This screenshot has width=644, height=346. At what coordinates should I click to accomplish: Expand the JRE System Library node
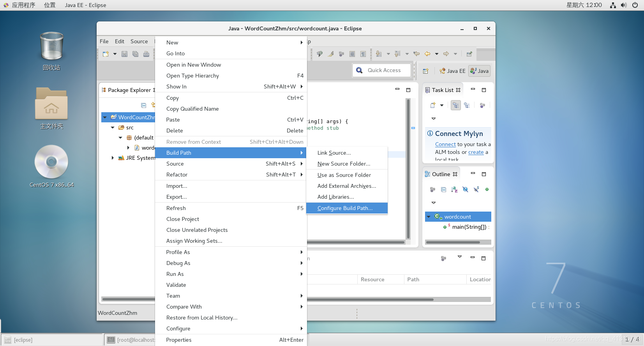pos(113,158)
